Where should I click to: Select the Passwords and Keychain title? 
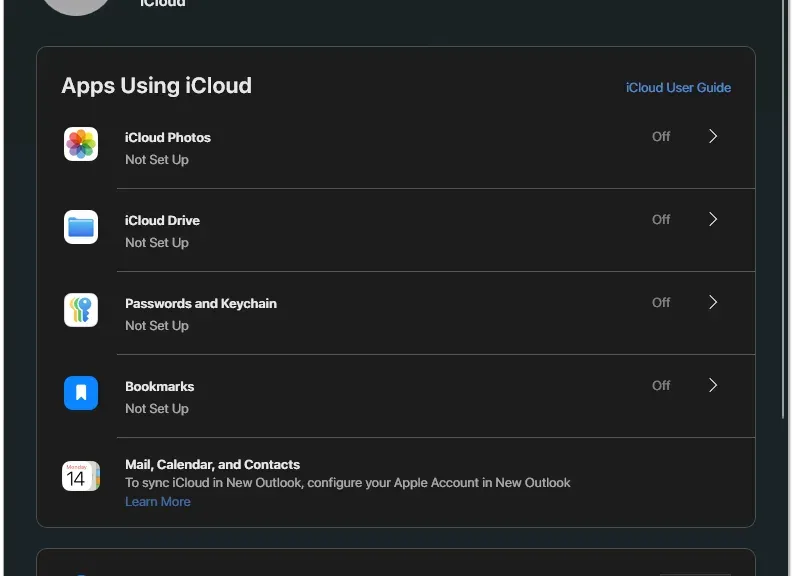tap(201, 303)
